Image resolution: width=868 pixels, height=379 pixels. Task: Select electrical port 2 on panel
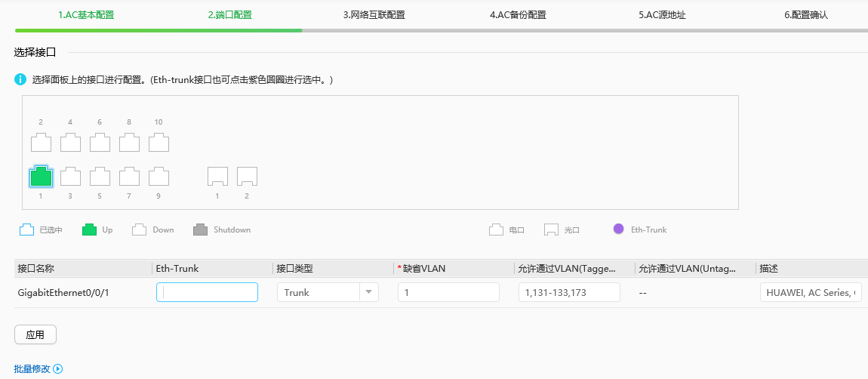41,143
